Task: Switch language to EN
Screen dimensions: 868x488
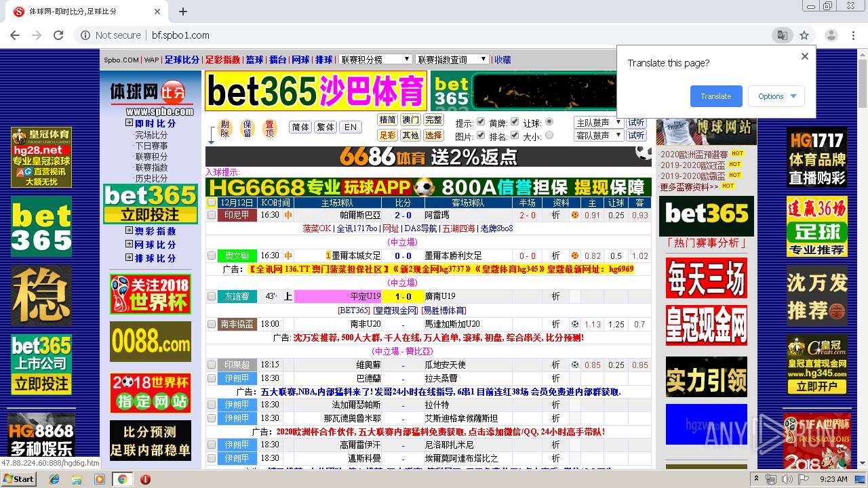Action: (350, 127)
